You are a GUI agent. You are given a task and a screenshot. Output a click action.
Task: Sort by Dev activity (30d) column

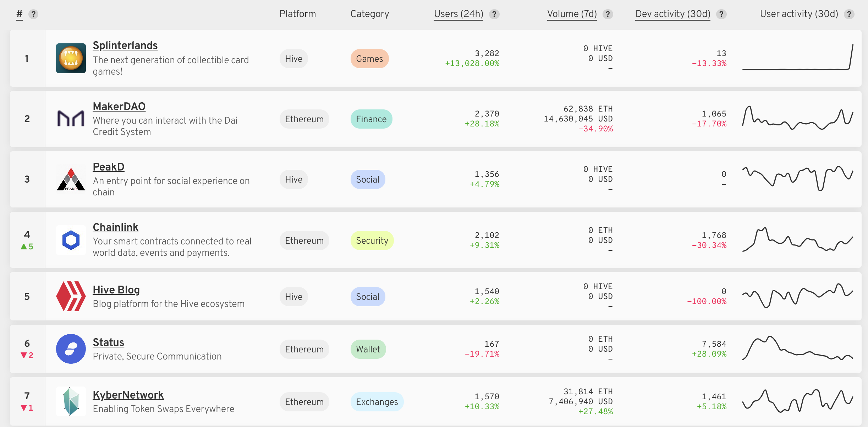point(673,14)
